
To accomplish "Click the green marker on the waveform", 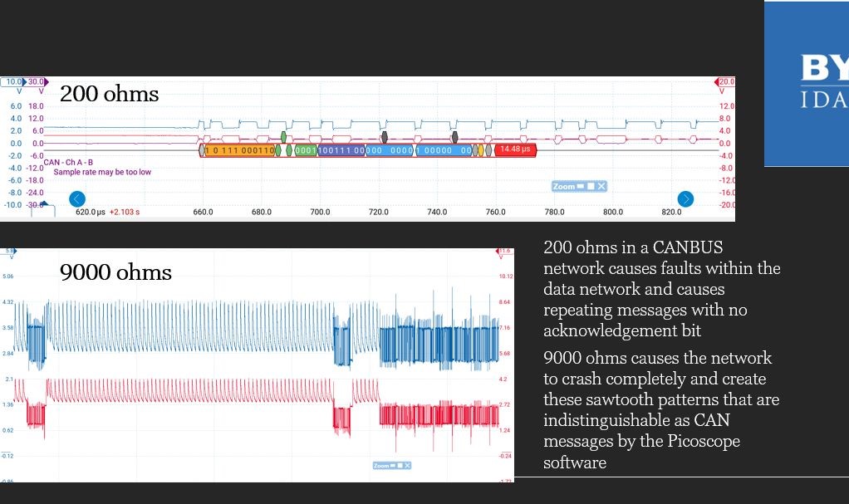I will pos(284,135).
